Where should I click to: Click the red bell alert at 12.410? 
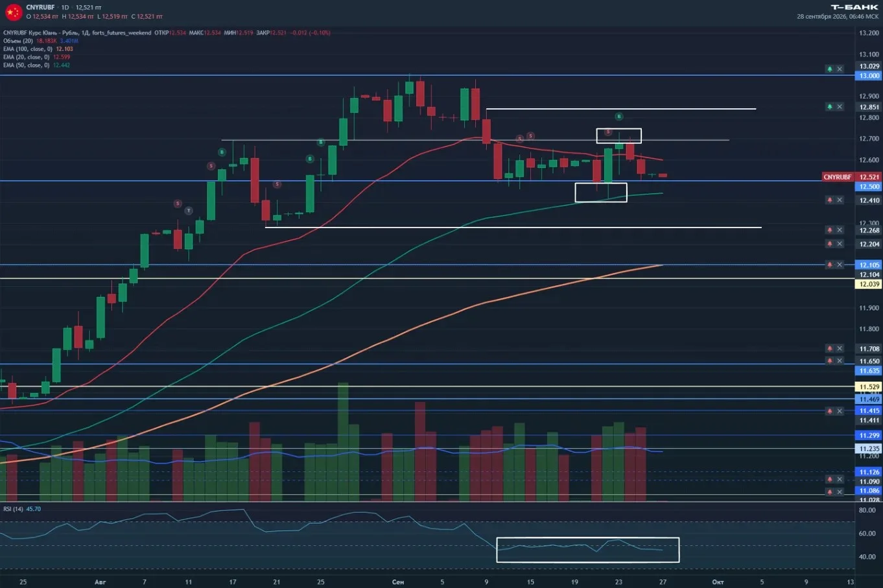pos(830,200)
